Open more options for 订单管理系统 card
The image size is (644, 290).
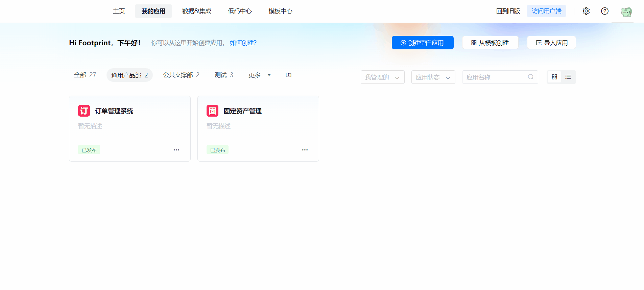click(x=176, y=150)
